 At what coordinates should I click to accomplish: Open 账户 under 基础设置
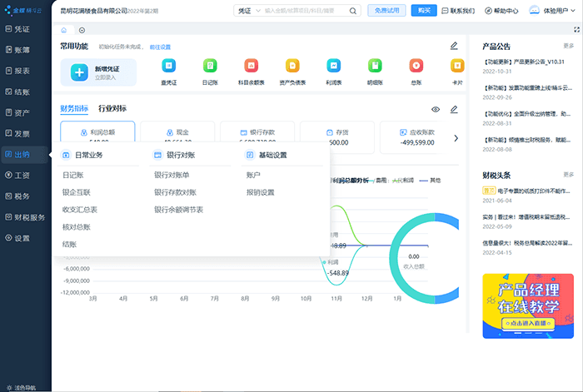253,175
